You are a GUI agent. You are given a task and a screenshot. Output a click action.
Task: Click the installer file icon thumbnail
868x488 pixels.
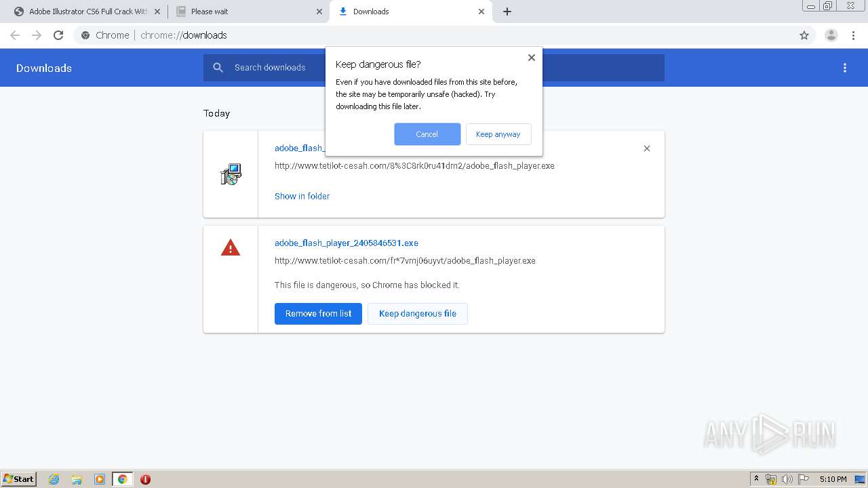[231, 174]
